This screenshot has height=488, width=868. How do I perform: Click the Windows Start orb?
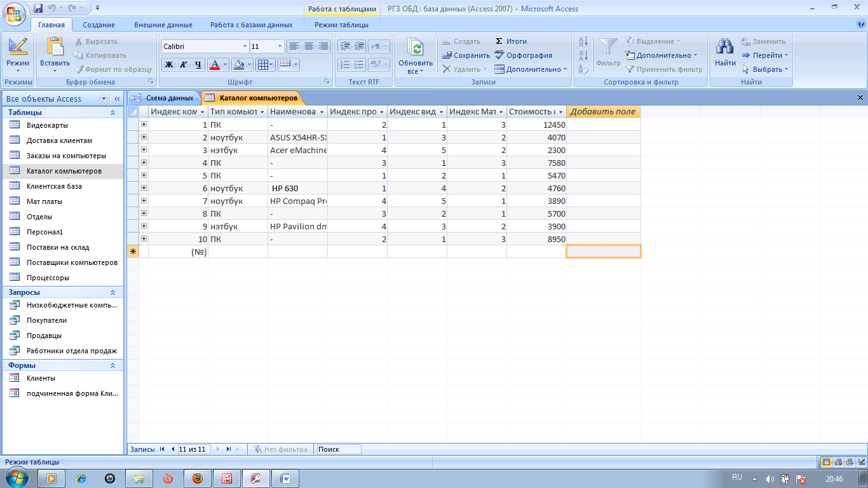point(17,477)
